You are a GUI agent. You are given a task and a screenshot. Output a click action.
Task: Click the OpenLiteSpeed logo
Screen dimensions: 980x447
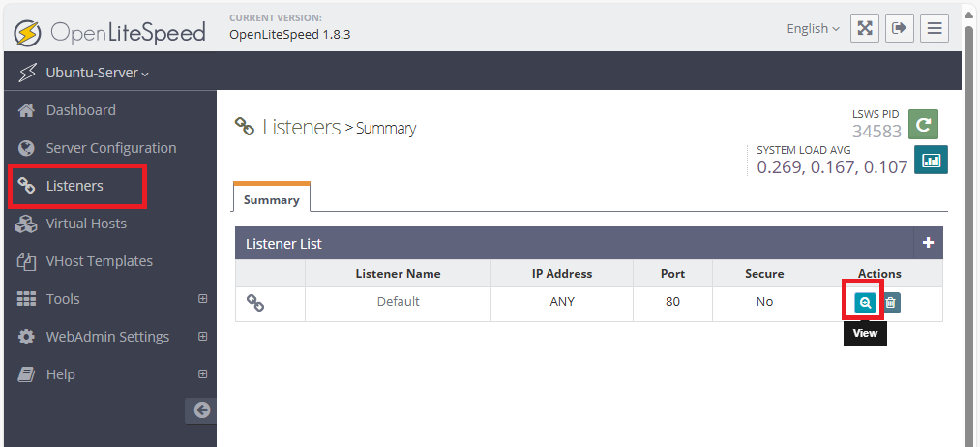click(x=110, y=31)
